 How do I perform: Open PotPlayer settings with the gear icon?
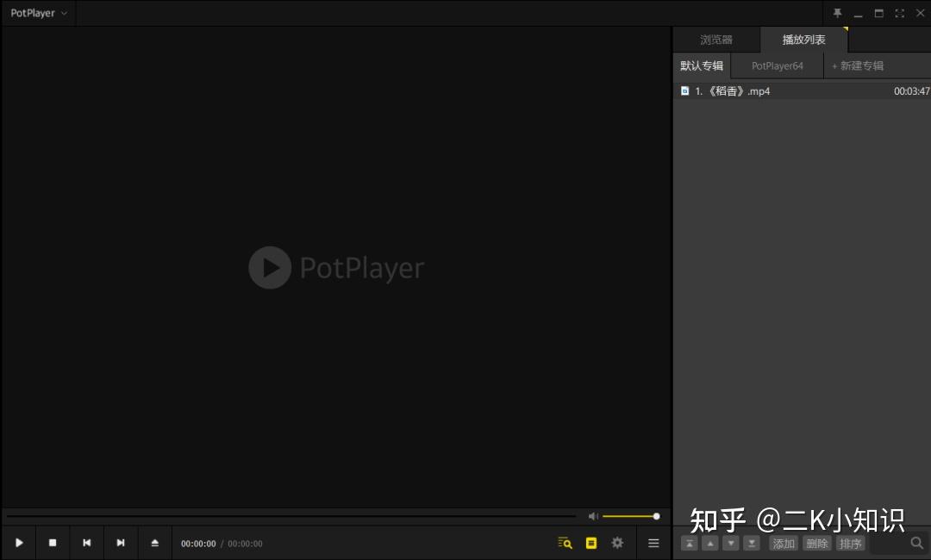(x=617, y=543)
